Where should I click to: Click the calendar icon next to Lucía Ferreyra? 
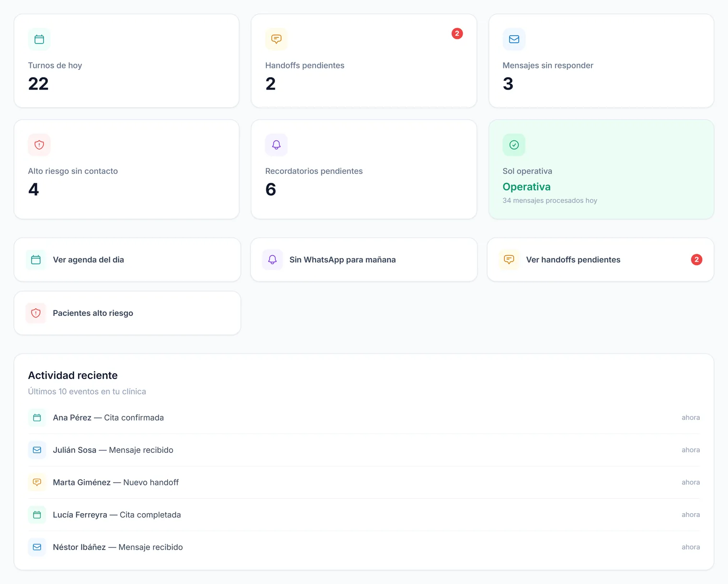[37, 515]
